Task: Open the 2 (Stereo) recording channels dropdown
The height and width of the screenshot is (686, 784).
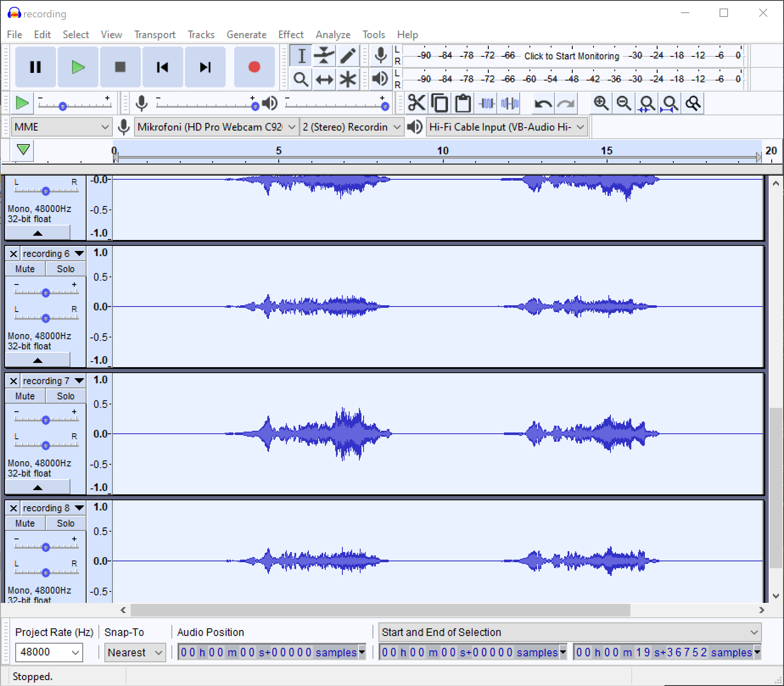Action: (x=351, y=127)
